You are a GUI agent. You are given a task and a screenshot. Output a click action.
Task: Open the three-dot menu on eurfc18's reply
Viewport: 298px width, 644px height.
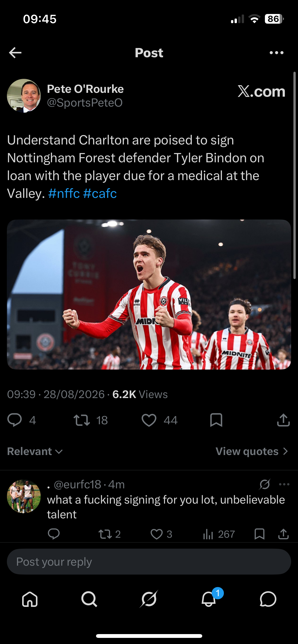coord(284,484)
